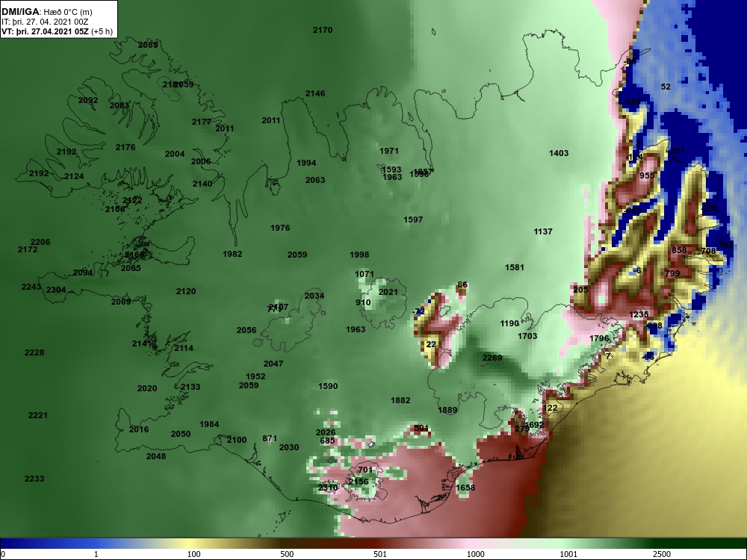Click the map value 2228
Viewport: 747px width, 560px height.
coord(34,353)
